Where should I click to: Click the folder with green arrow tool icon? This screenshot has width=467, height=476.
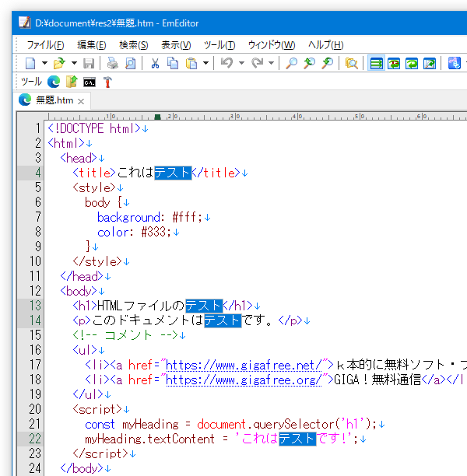click(x=72, y=82)
